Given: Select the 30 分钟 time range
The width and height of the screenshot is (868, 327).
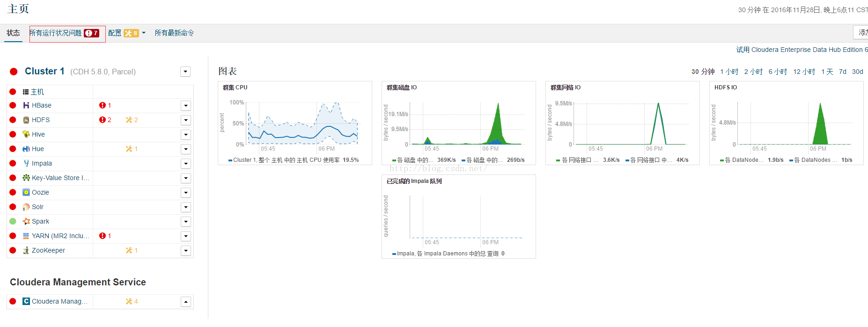Looking at the screenshot, I should [703, 72].
